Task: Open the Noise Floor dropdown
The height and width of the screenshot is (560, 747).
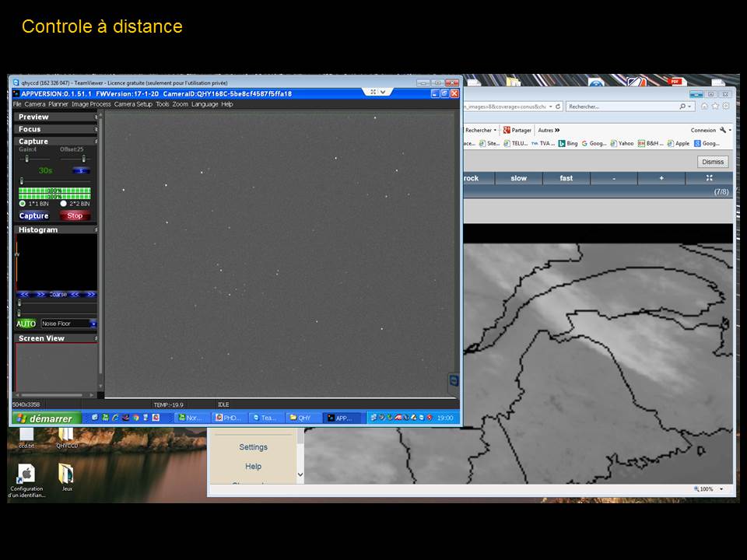Action: (93, 324)
